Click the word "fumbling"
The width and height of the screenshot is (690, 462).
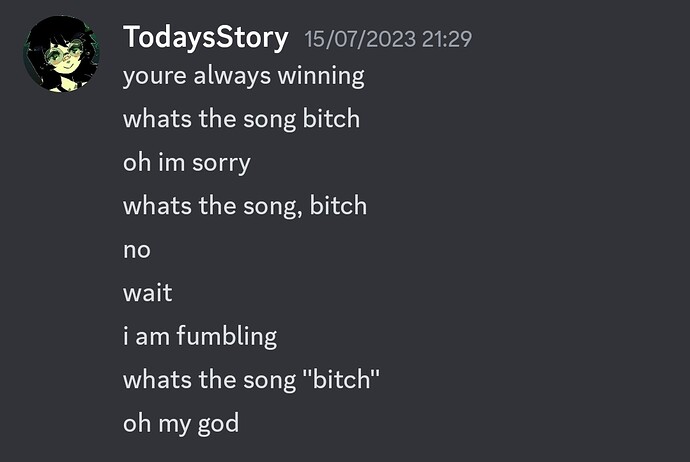(x=227, y=337)
